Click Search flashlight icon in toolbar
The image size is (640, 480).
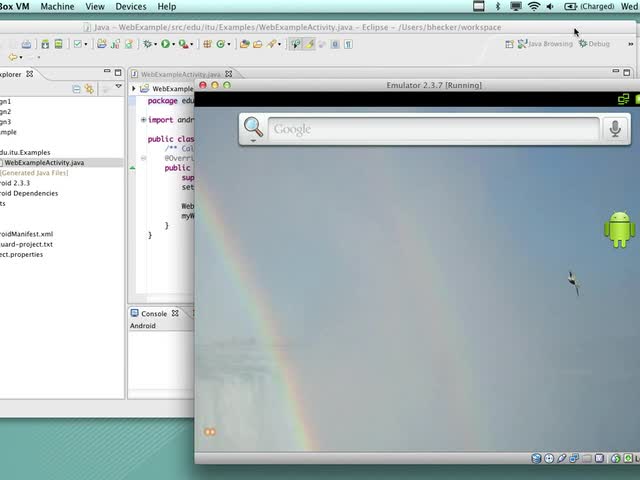(x=271, y=44)
